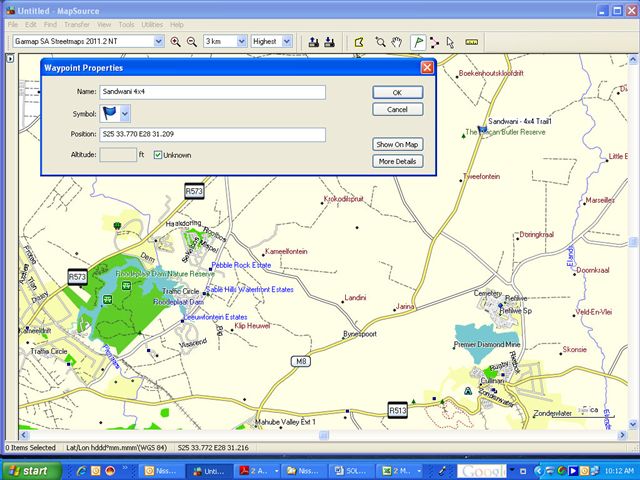Expand the quick launch overflow chevron
This screenshot has height=480, width=640.
click(x=125, y=468)
